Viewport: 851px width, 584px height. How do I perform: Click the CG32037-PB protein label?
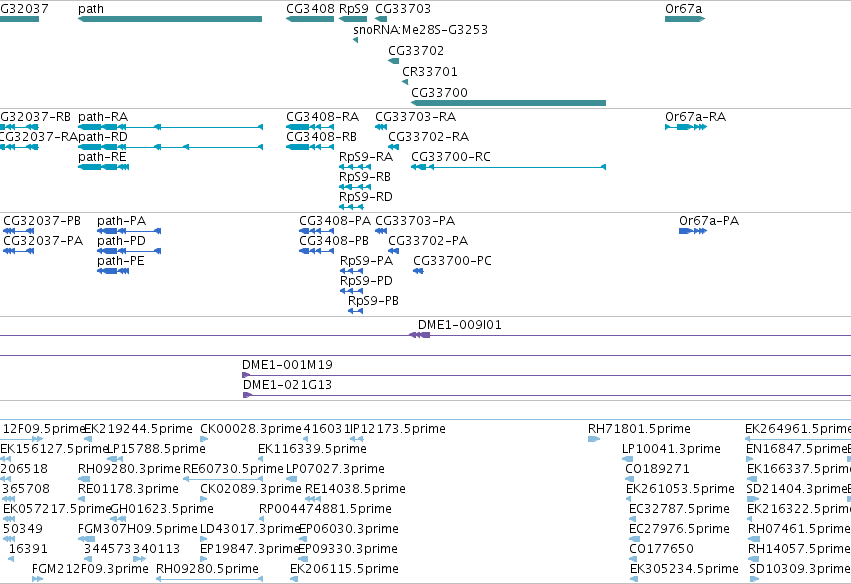42,221
